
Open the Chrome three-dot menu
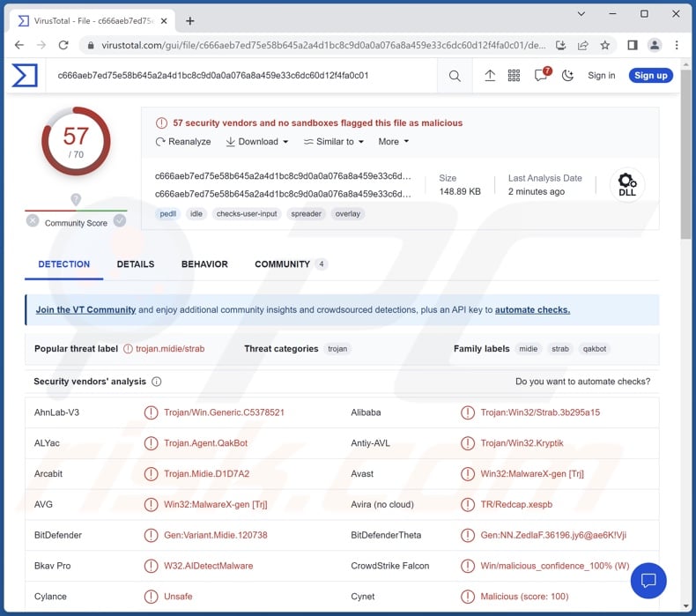pos(677,45)
